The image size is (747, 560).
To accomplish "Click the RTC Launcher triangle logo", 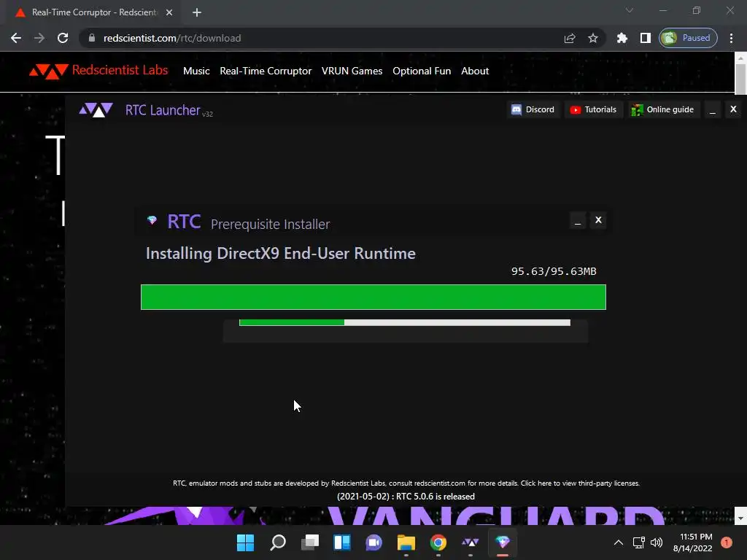I will (96, 109).
